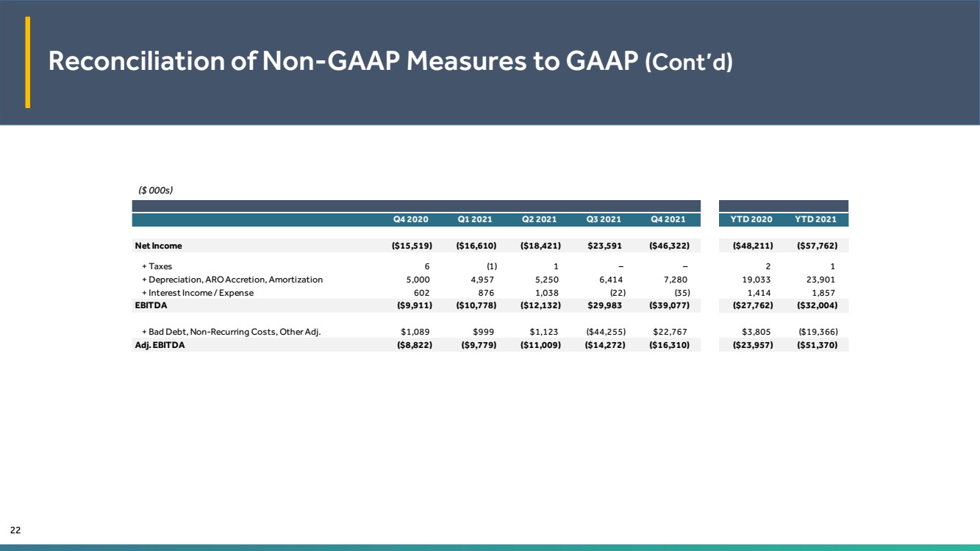The height and width of the screenshot is (551, 980).
Task: Select the Q1 2021 column header
Action: pos(475,219)
